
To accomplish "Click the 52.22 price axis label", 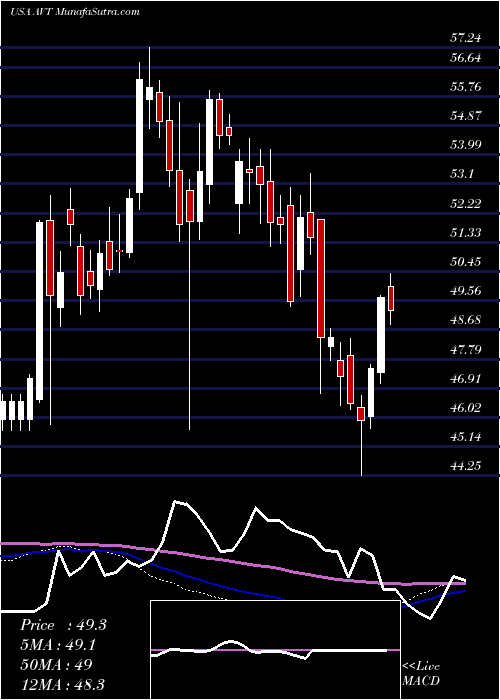I will (466, 204).
